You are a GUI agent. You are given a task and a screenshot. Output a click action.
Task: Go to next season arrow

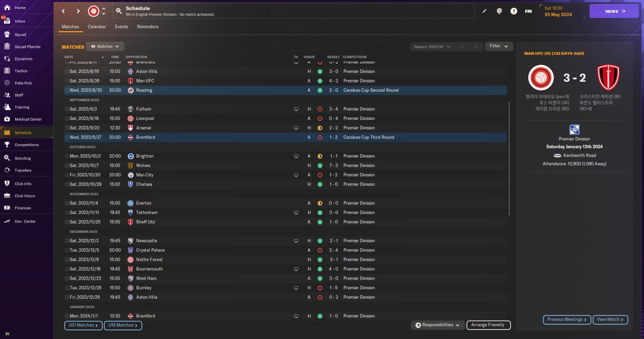(x=476, y=46)
